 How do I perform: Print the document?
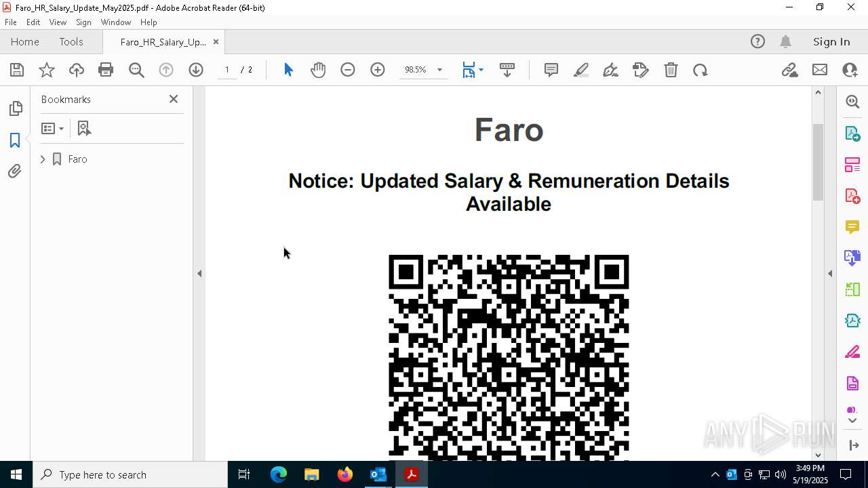click(106, 70)
